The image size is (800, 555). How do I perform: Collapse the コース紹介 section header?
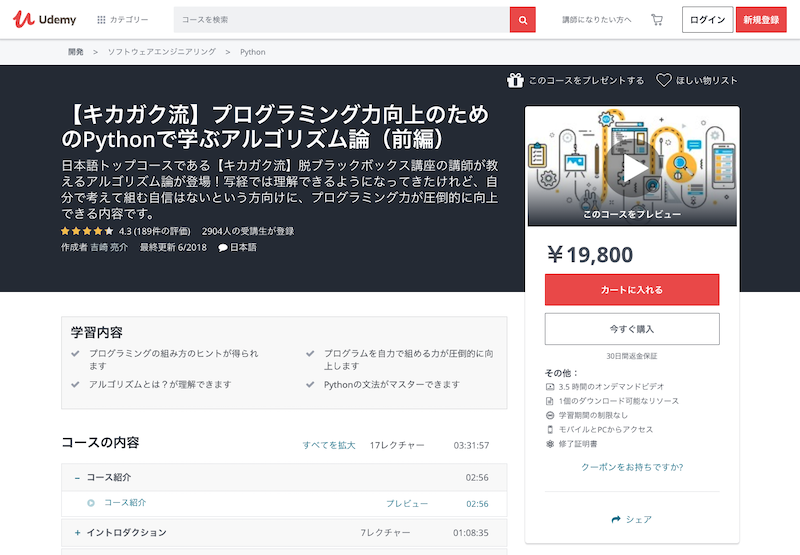tap(284, 477)
